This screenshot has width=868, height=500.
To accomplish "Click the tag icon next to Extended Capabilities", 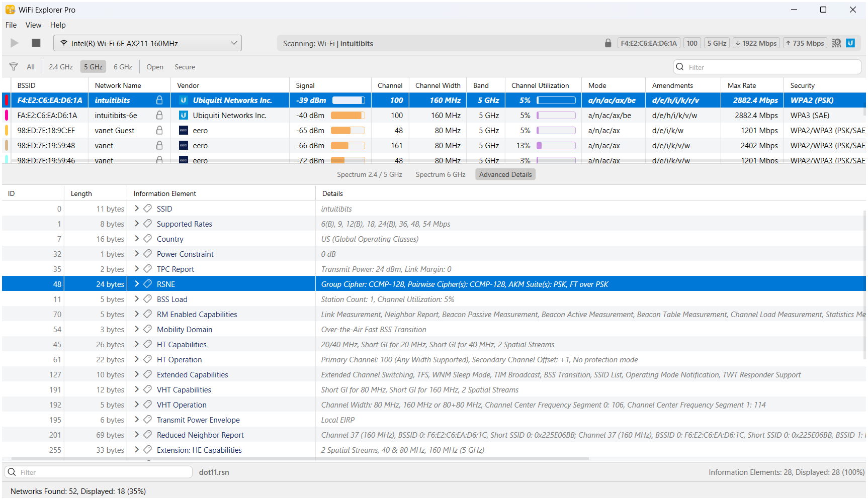I will (148, 374).
